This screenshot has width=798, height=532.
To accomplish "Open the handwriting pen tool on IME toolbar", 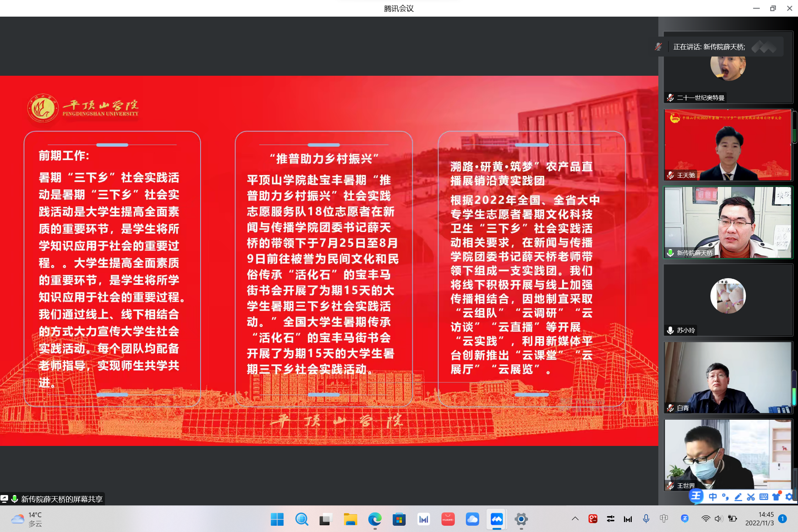I will (x=738, y=497).
